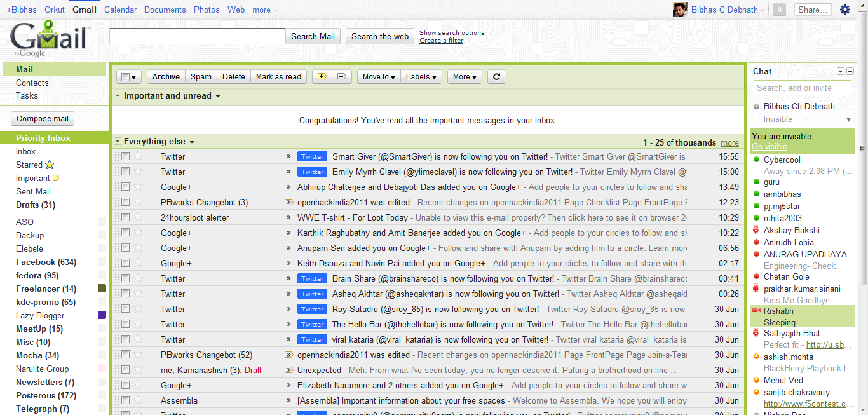Mark selected as important with the plus icon

322,77
